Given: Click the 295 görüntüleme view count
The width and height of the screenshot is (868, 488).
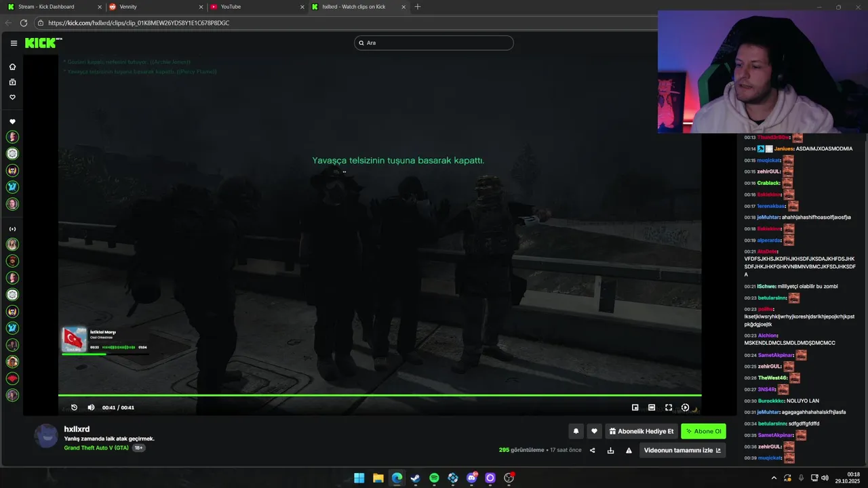Looking at the screenshot, I should click(x=521, y=450).
